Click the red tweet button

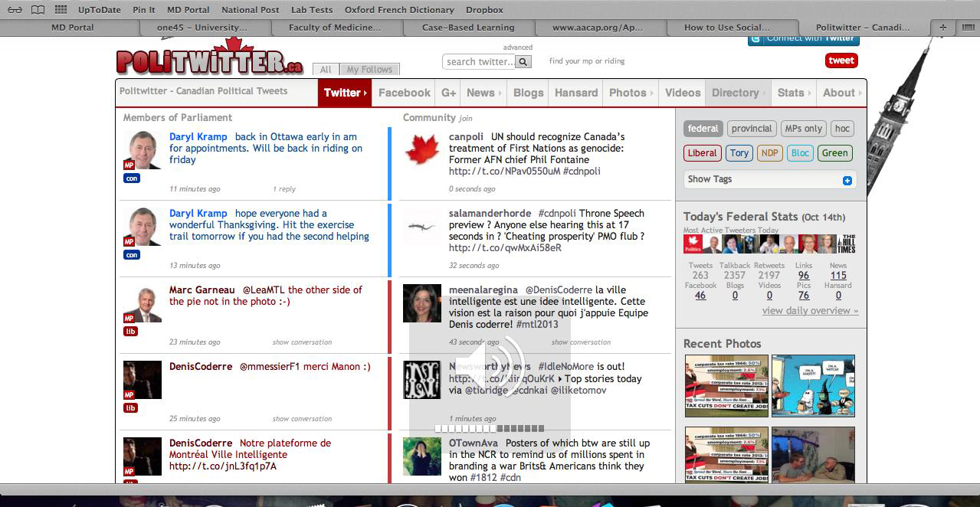pyautogui.click(x=841, y=61)
